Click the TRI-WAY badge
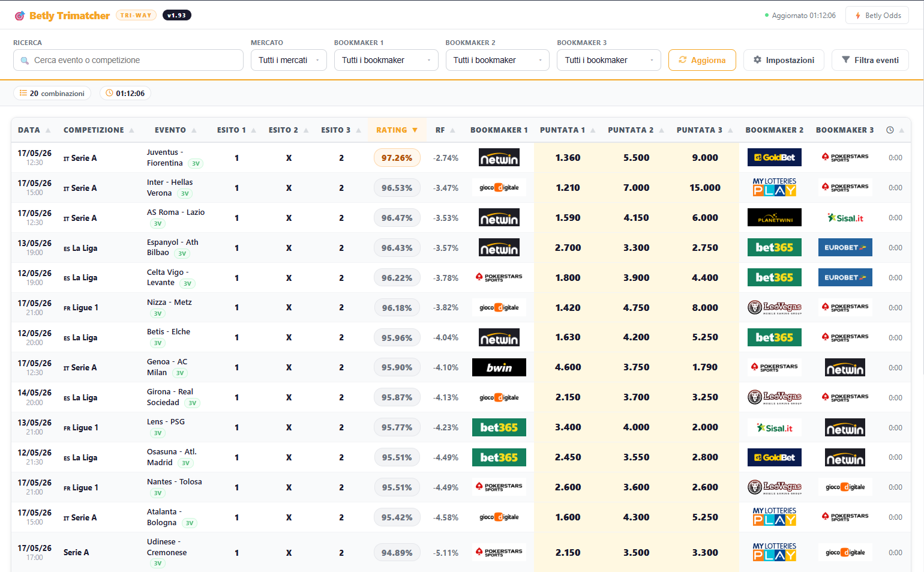 (x=136, y=16)
